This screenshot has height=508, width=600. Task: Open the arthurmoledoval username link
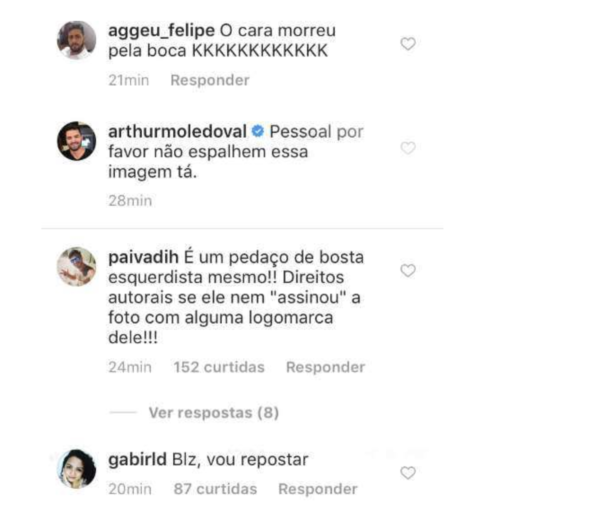177,132
